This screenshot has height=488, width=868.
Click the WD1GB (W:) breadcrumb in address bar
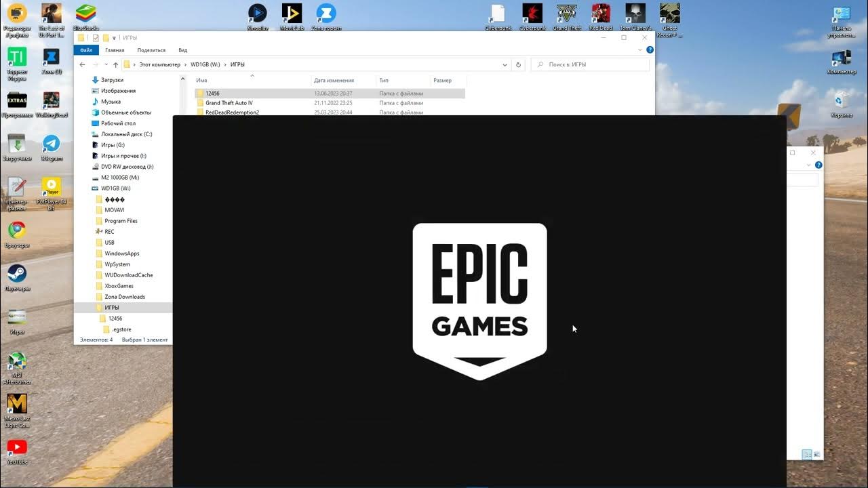[205, 64]
